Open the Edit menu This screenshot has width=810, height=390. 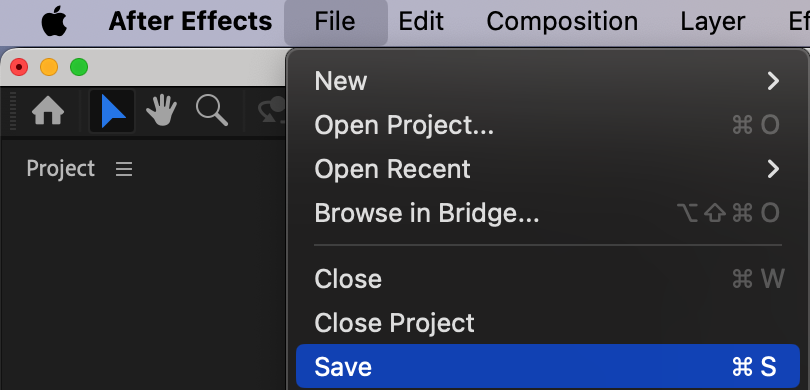[x=420, y=22]
